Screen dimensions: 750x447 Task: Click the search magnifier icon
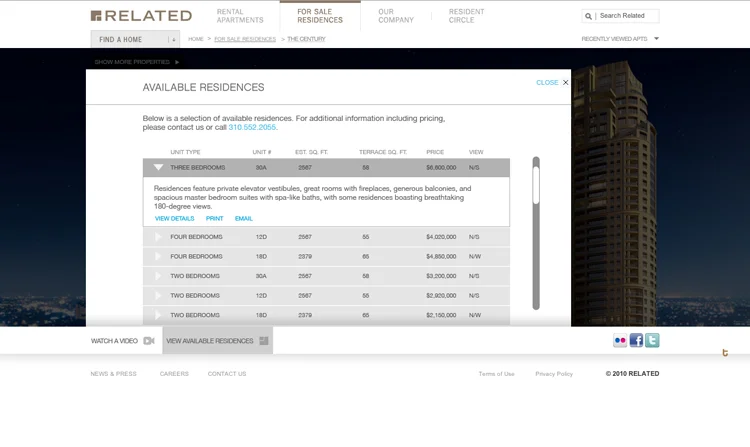point(588,16)
